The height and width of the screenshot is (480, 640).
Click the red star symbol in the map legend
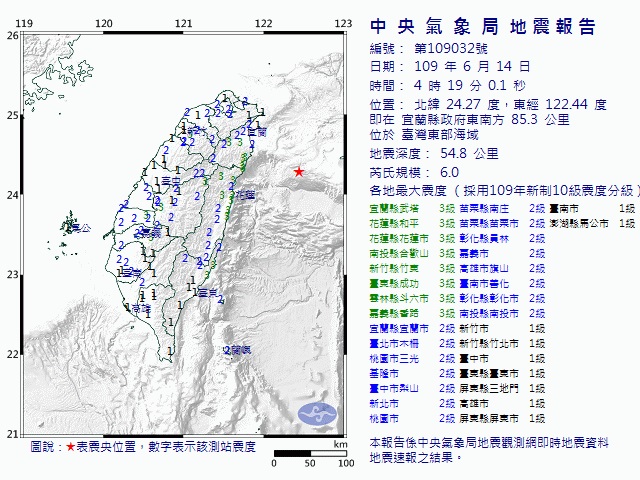71,447
